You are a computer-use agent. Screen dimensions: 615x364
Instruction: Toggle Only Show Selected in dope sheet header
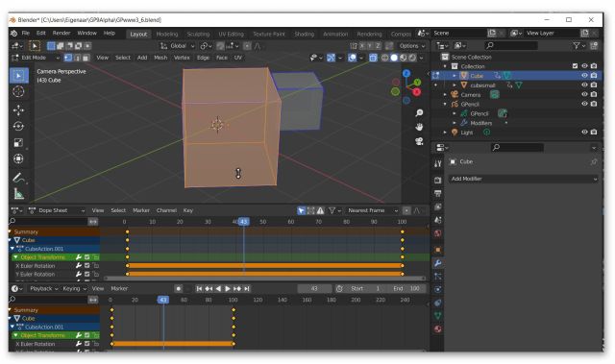coord(301,210)
